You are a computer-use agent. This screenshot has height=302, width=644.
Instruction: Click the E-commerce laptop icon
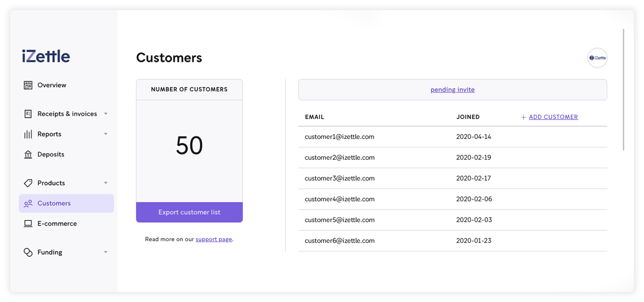(x=28, y=223)
